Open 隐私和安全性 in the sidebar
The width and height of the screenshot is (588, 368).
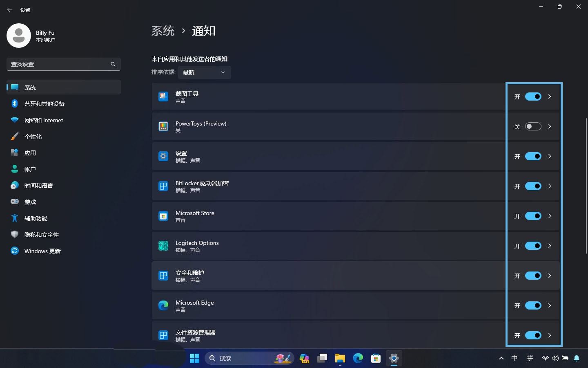[x=41, y=235]
